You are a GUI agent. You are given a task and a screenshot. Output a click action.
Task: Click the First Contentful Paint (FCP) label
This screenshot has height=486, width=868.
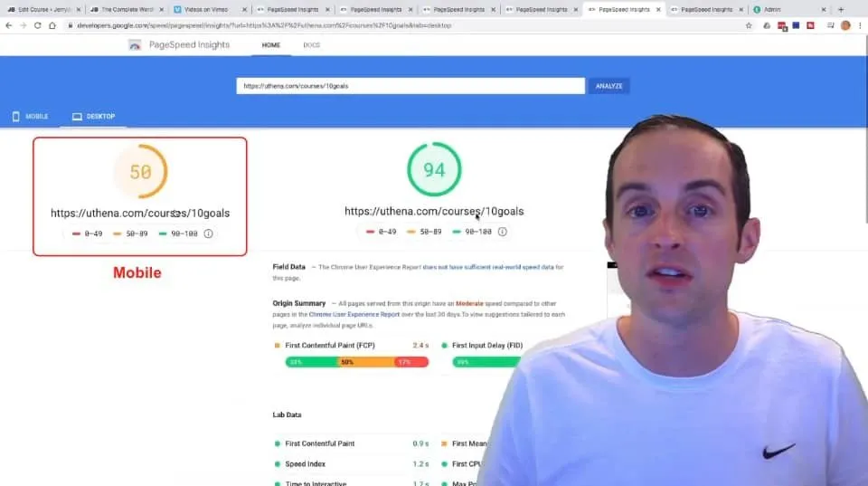330,345
